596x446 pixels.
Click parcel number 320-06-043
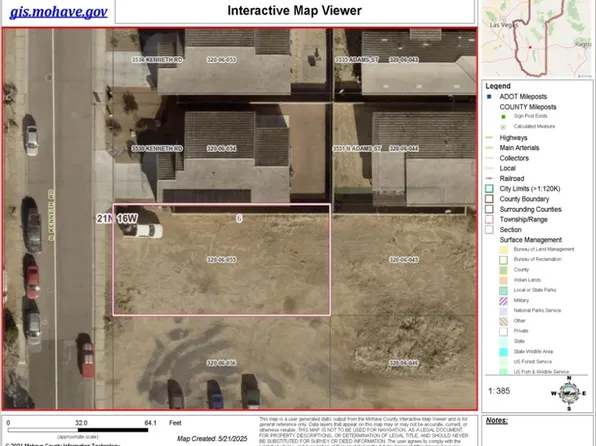[x=404, y=60]
